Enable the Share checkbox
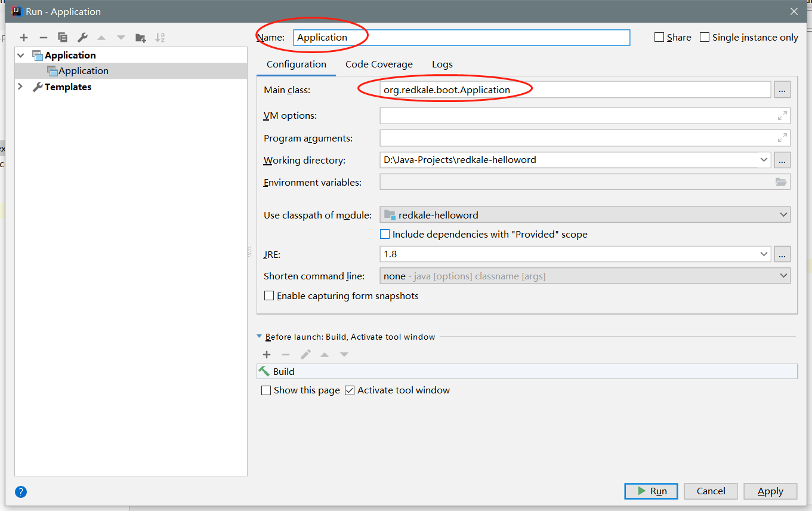Viewport: 812px width, 511px height. pos(659,37)
